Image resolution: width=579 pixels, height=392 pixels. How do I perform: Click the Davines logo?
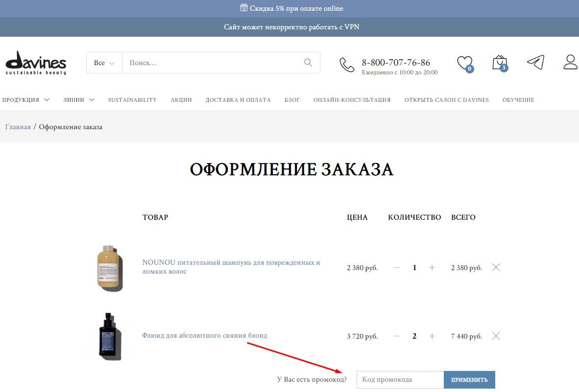36,63
